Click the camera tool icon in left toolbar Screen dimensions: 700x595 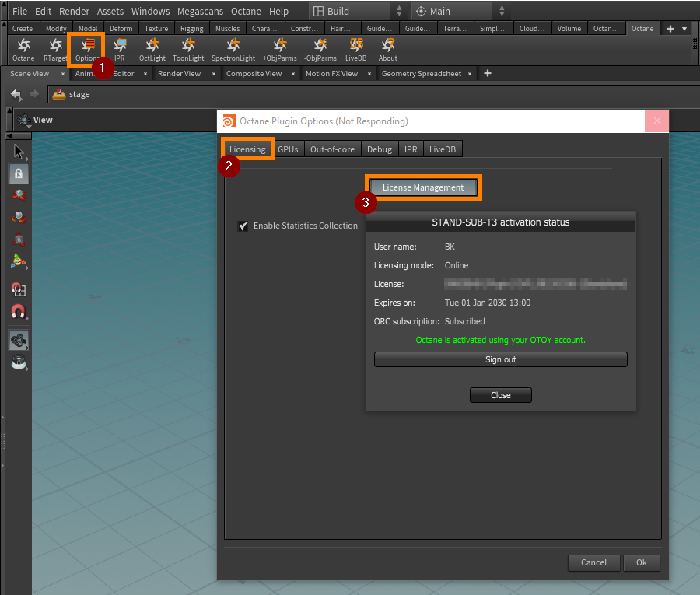(x=19, y=341)
